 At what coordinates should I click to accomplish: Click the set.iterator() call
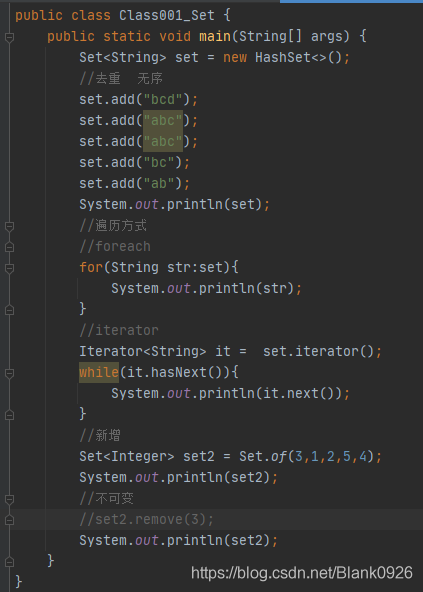point(318,352)
